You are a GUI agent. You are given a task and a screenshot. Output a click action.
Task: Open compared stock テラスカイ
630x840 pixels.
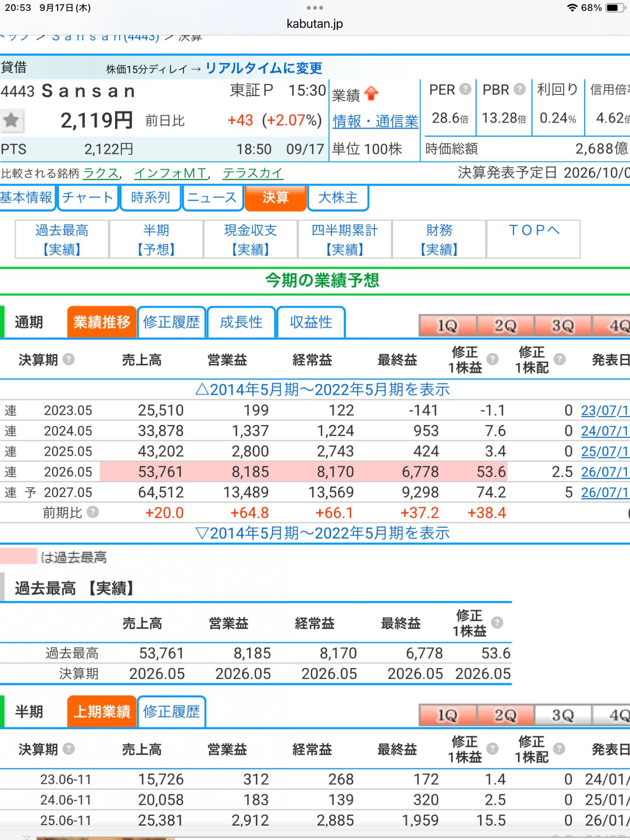tap(253, 173)
